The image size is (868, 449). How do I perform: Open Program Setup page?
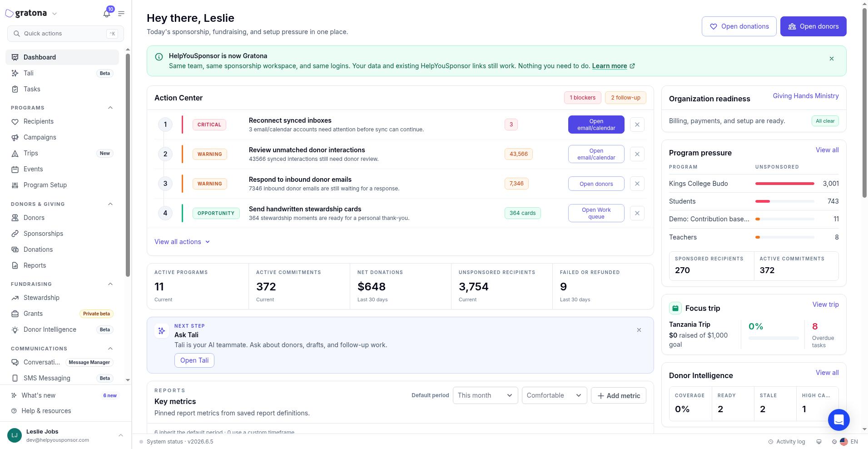(x=62, y=185)
